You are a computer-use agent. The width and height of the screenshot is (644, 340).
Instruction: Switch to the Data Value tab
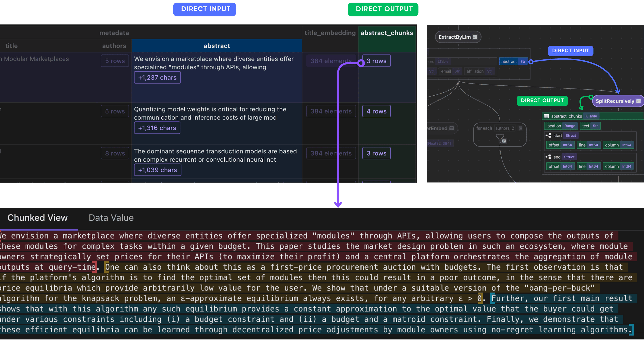click(x=111, y=218)
